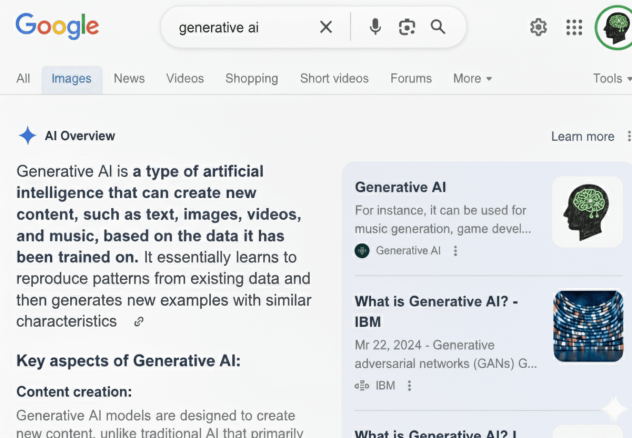Screen dimensions: 632x438
Task: Click 'Key aspects of Generative AI:' heading
Action: [x=128, y=361]
